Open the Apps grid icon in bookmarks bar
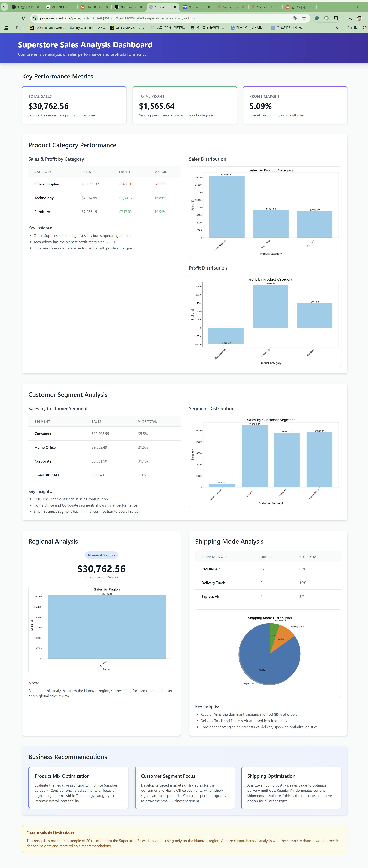The width and height of the screenshot is (368, 868). (6, 28)
